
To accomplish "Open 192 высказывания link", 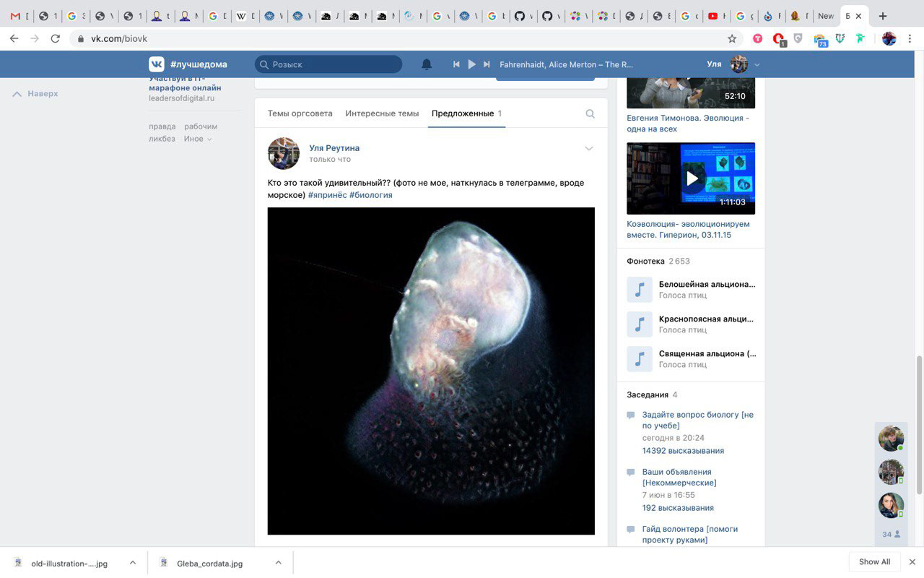I will click(x=678, y=507).
